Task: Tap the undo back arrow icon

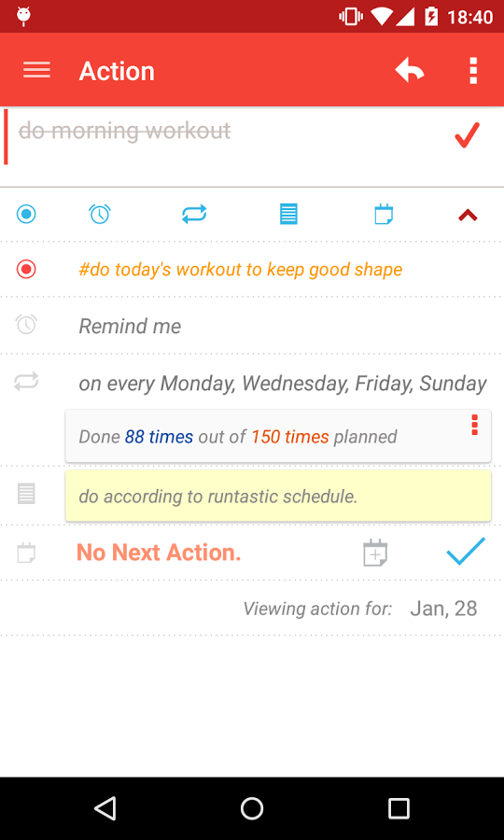Action: click(410, 70)
